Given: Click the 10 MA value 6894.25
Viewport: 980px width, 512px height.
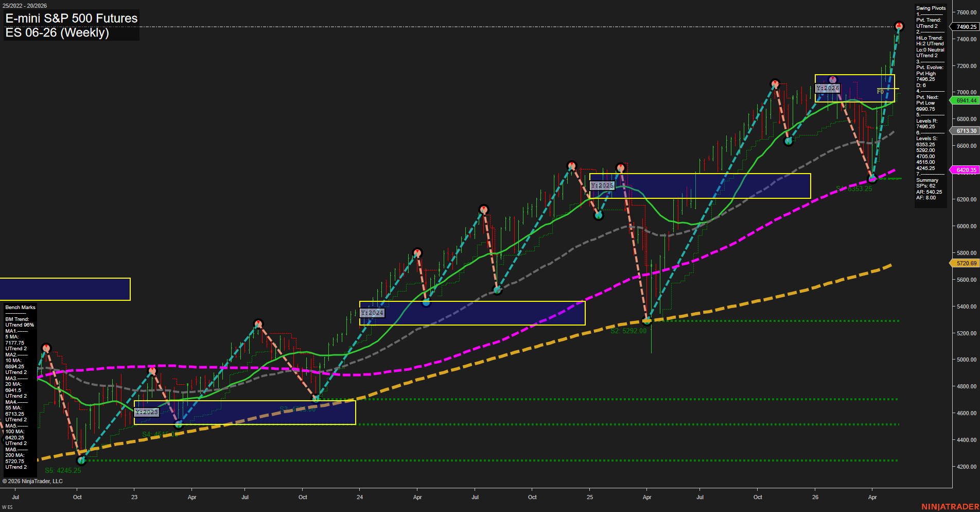Looking at the screenshot, I should click(x=15, y=367).
